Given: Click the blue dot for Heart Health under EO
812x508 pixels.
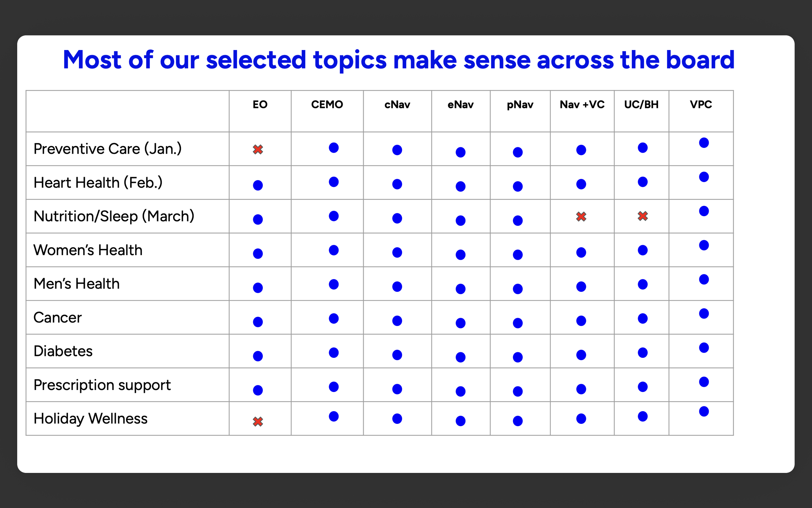Looking at the screenshot, I should pyautogui.click(x=258, y=186).
